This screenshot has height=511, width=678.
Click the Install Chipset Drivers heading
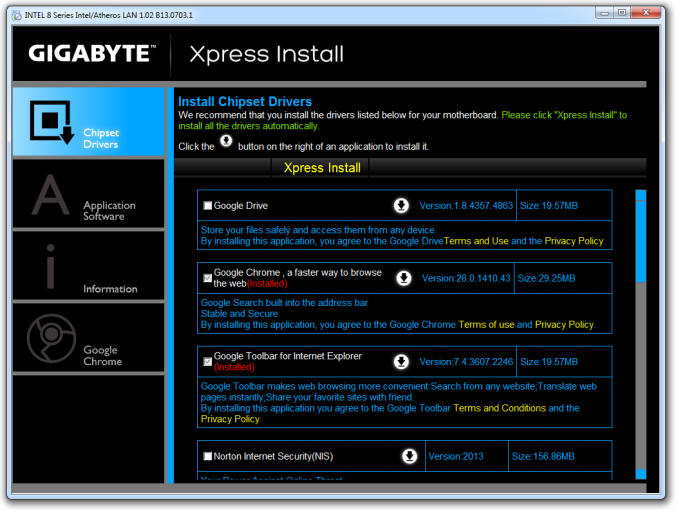[x=245, y=102]
